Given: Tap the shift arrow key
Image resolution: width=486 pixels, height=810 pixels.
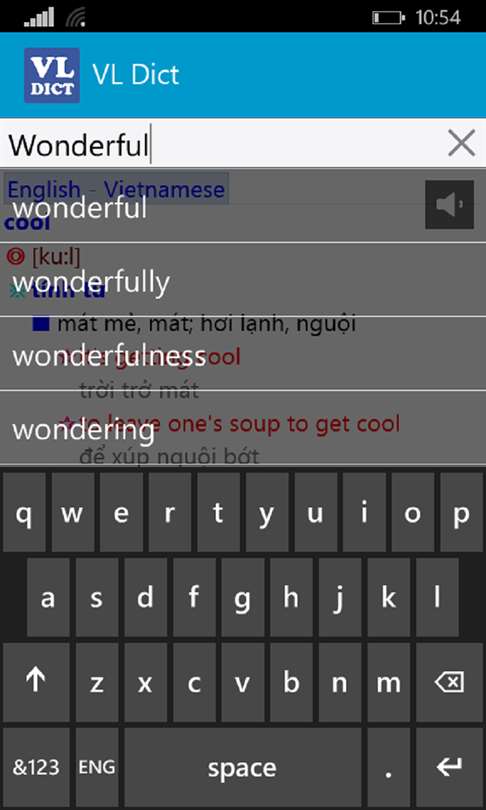Looking at the screenshot, I should click(x=36, y=682).
